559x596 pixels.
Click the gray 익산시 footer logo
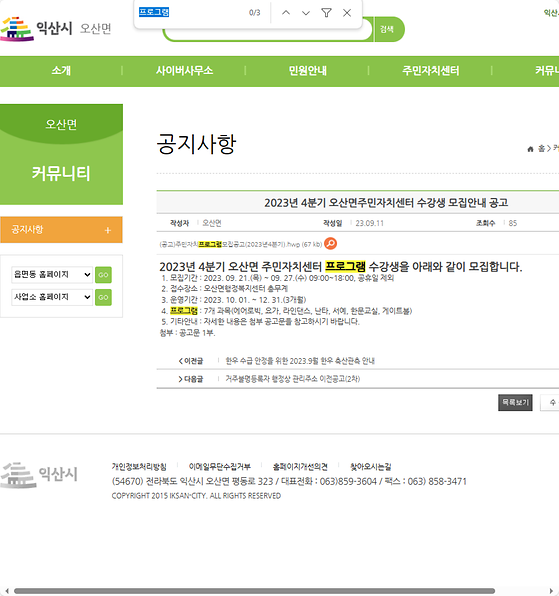point(39,474)
